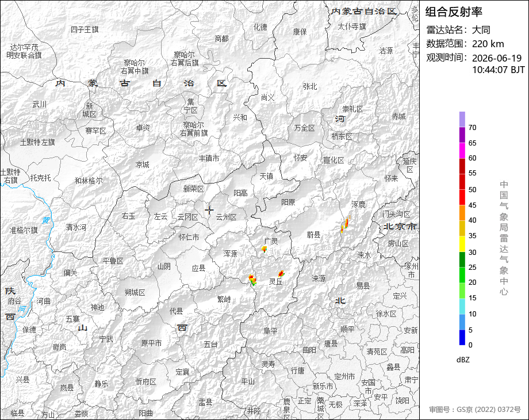Click the cyan 10–15 dBZ legend segment
This screenshot has width=529, height=420.
click(462, 306)
